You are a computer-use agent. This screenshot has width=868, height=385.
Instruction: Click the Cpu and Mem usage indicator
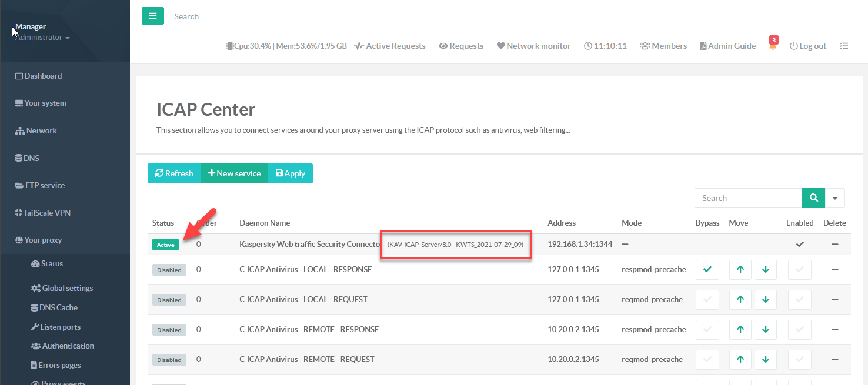[x=287, y=46]
